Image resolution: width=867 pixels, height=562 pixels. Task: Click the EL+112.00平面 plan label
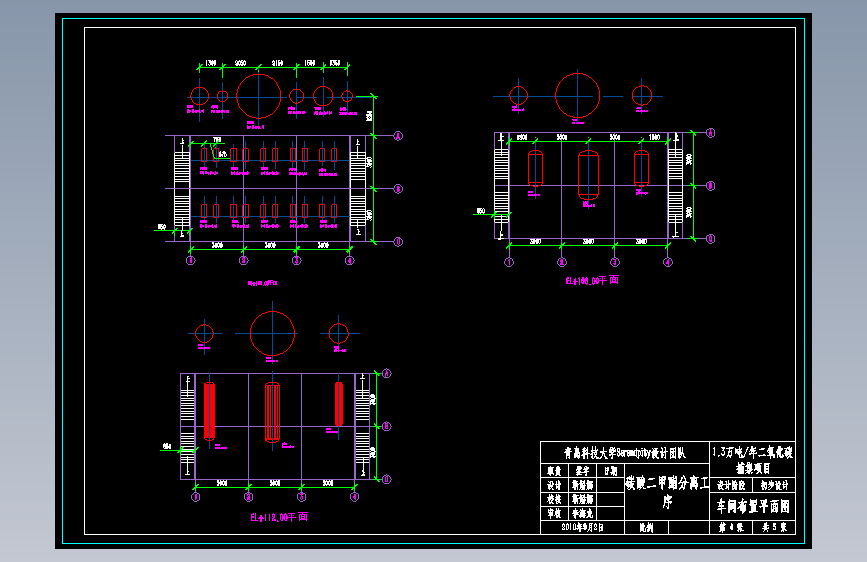(x=279, y=517)
